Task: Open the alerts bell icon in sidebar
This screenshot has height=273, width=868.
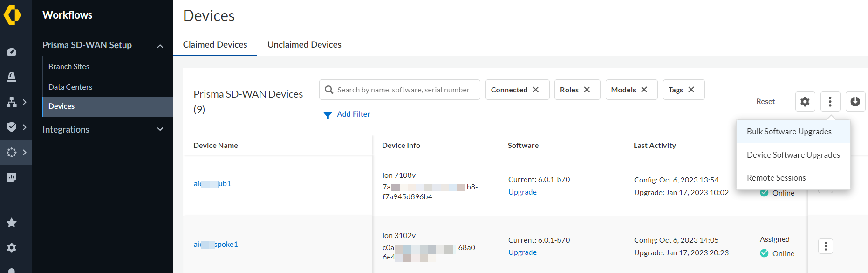Action: click(x=12, y=77)
